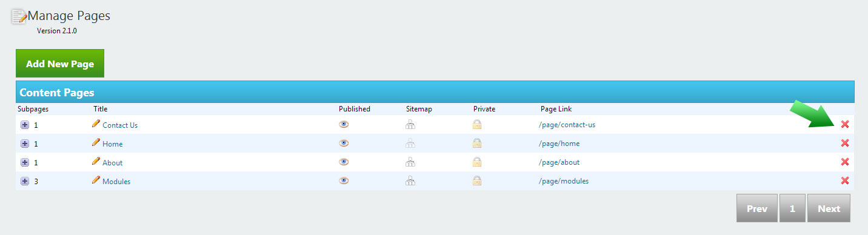Image resolution: width=868 pixels, height=235 pixels.
Task: Click the Page Link column header
Action: click(x=556, y=109)
